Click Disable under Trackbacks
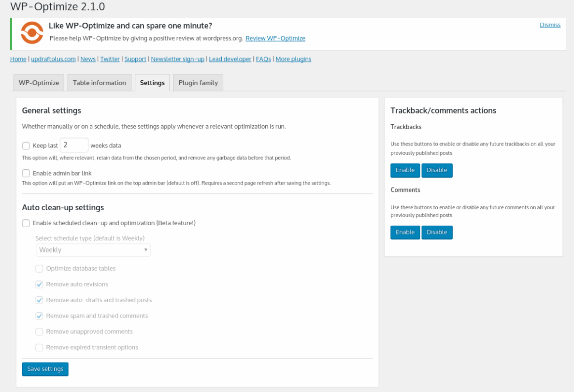574x392 pixels. (437, 170)
